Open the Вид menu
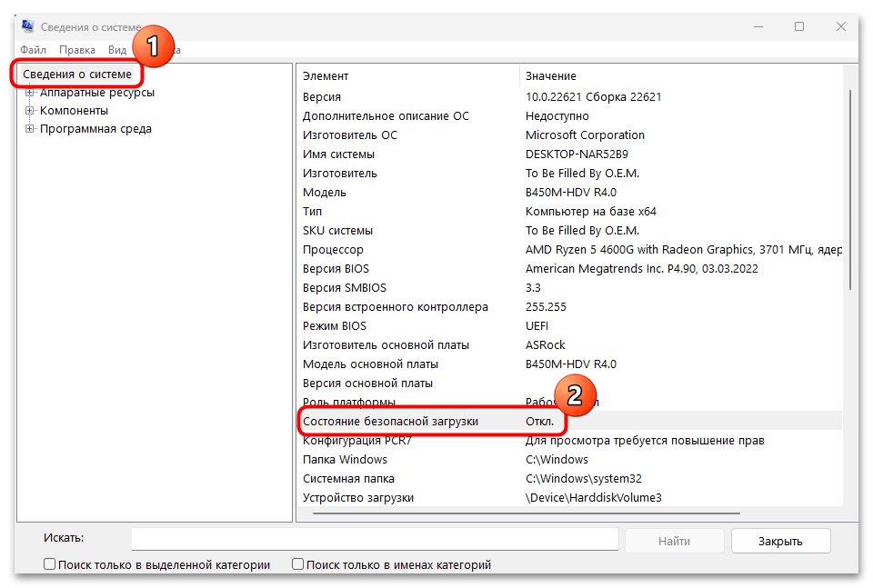The width and height of the screenshot is (873, 588). pyautogui.click(x=117, y=50)
